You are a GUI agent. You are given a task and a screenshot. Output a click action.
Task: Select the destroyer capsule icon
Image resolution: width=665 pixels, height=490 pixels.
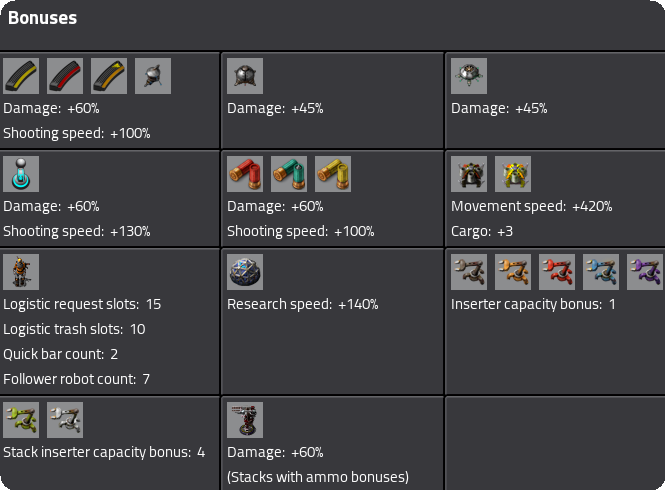click(x=469, y=76)
